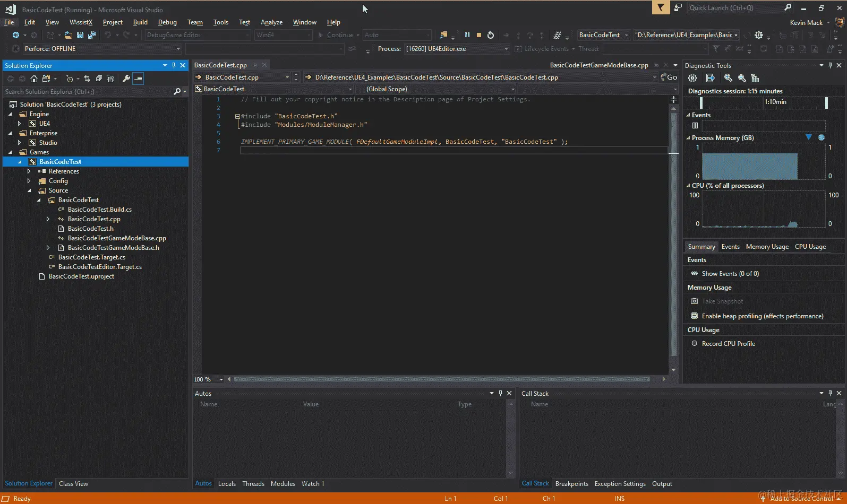
Task: Open the Process UE4Editor.exe dropdown
Action: point(457,49)
